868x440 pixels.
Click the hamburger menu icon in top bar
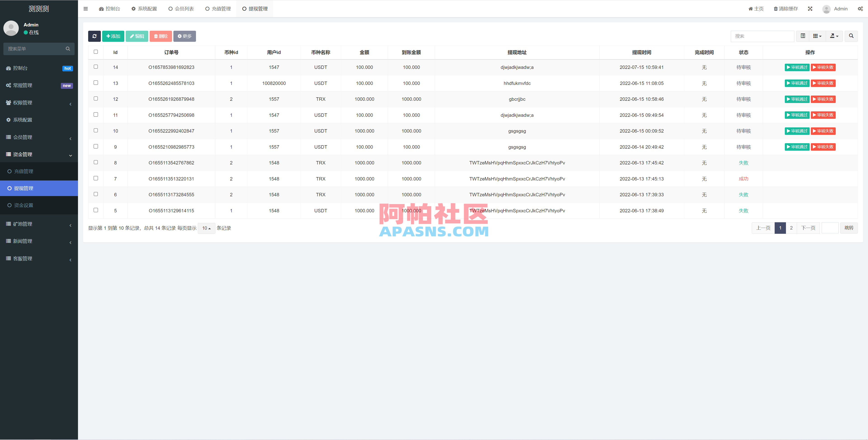tap(86, 8)
